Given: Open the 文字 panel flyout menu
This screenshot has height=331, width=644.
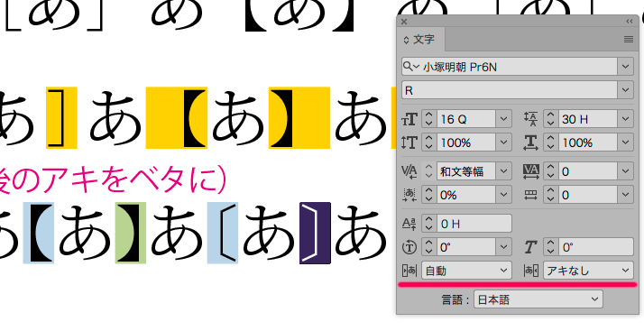Looking at the screenshot, I should [628, 40].
